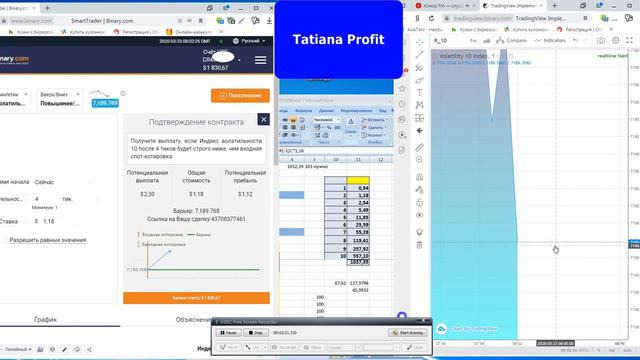Open the object tree layers icon
Viewport: 640px width, 360px height.
[419, 232]
